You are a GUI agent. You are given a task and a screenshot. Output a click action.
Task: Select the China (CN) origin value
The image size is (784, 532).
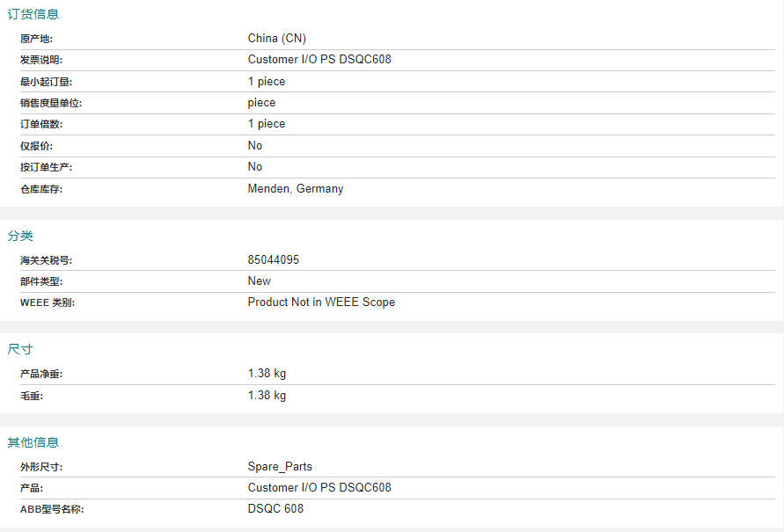[277, 38]
